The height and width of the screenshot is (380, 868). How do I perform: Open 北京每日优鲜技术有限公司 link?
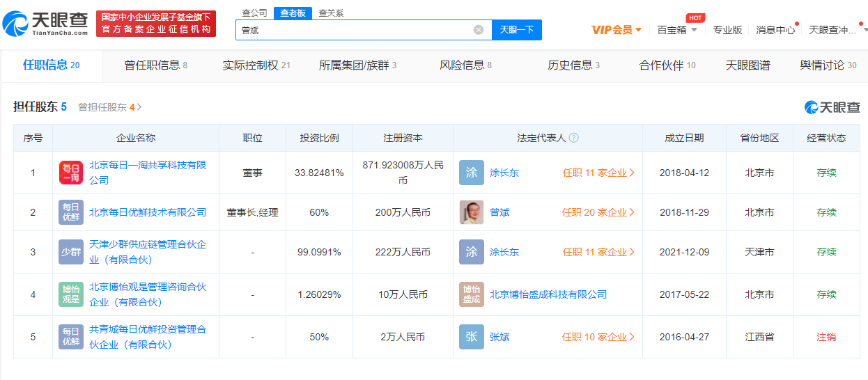tap(148, 212)
